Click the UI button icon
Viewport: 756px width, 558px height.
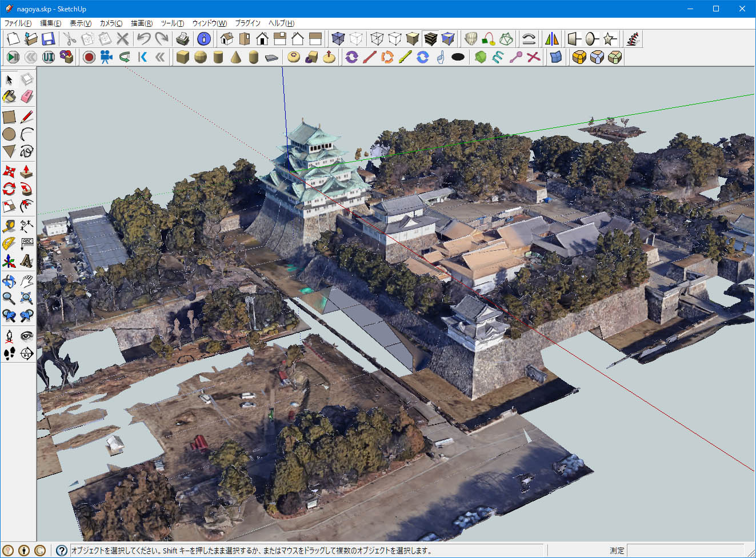point(49,57)
